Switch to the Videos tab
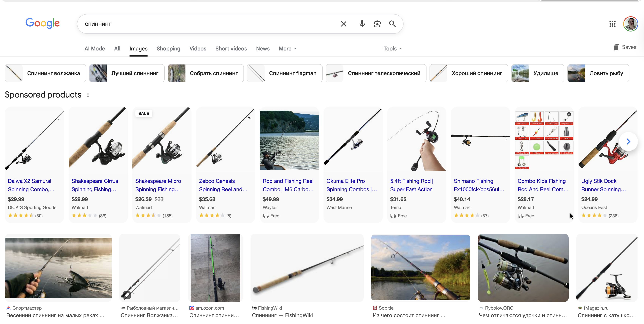Screen dimensions: 644x324 pyautogui.click(x=198, y=49)
